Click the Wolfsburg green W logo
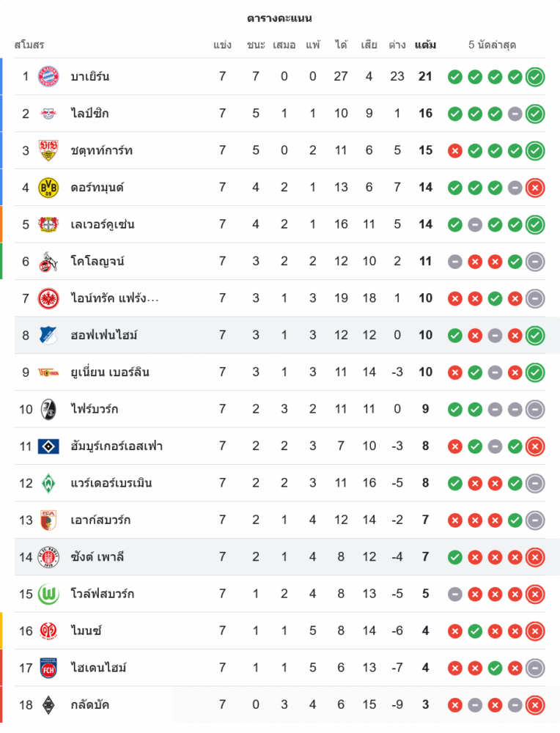Viewport: 560px width, 733px height. click(48, 594)
